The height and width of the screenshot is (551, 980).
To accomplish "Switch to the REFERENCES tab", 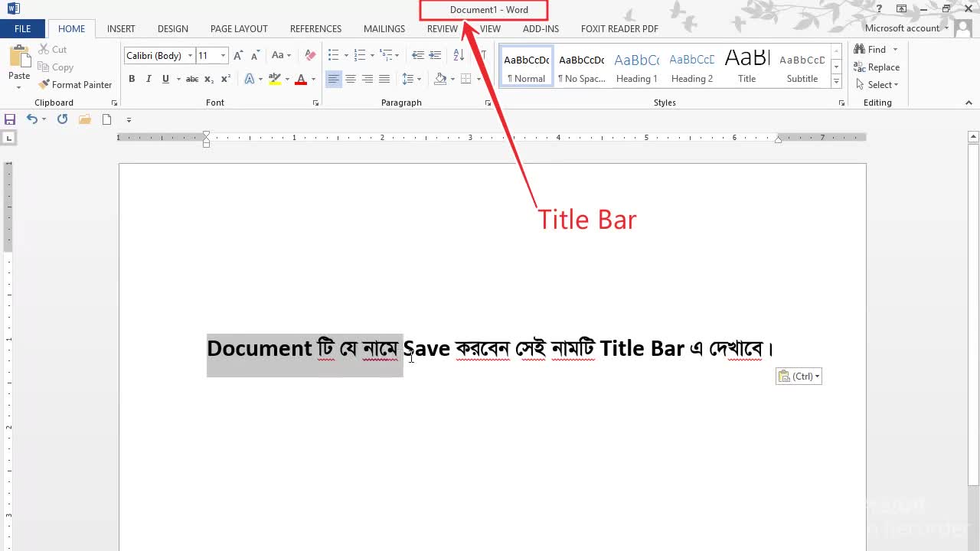I will tap(315, 28).
